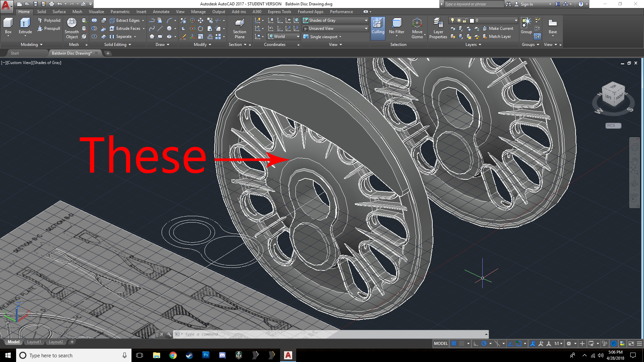The width and height of the screenshot is (644, 362).
Task: Open the layer 0 dropdown list
Action: 484,20
